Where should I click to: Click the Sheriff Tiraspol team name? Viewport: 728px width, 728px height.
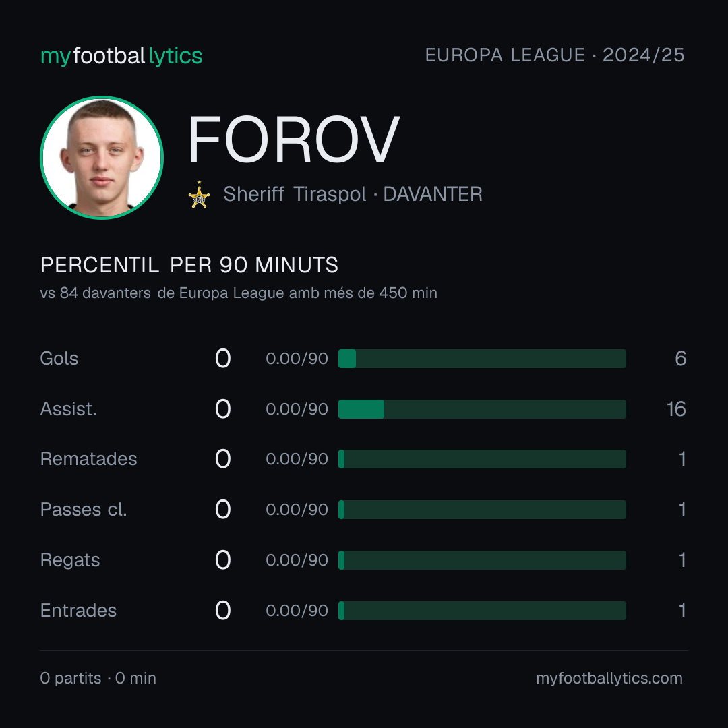(x=295, y=194)
